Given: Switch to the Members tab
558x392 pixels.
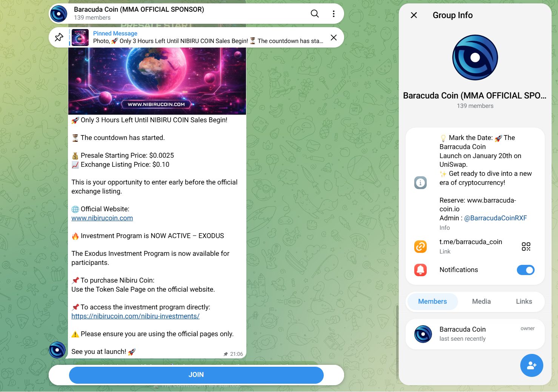Looking at the screenshot, I should pyautogui.click(x=432, y=301).
